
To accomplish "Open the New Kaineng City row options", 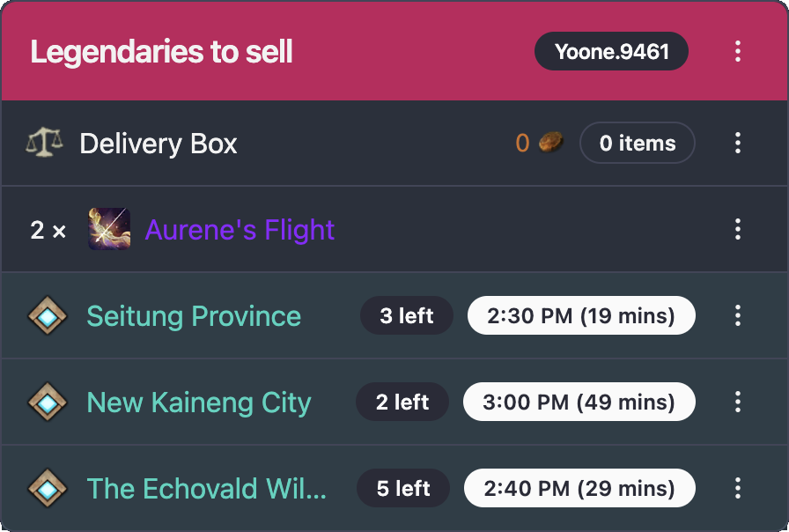I will (x=738, y=403).
